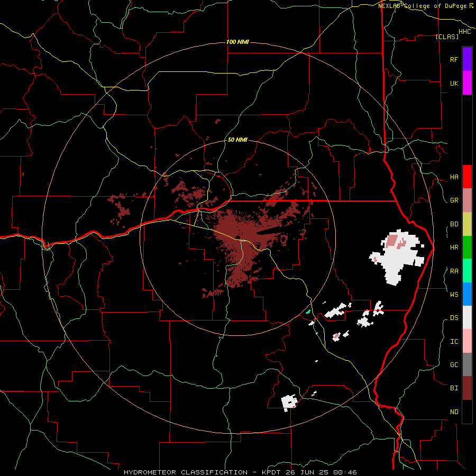This screenshot has width=476, height=476.
Task: Click the WS legend label
Action: click(x=454, y=295)
